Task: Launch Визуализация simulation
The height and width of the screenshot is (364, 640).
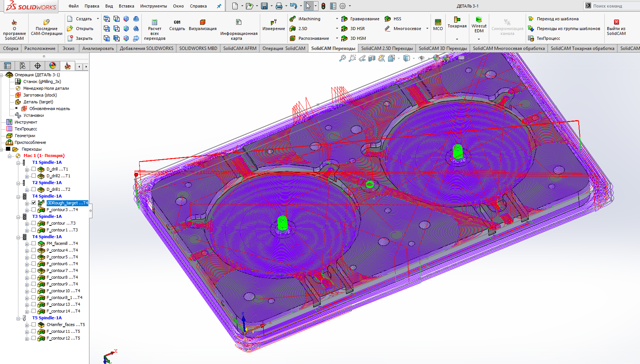Action: 203,22
